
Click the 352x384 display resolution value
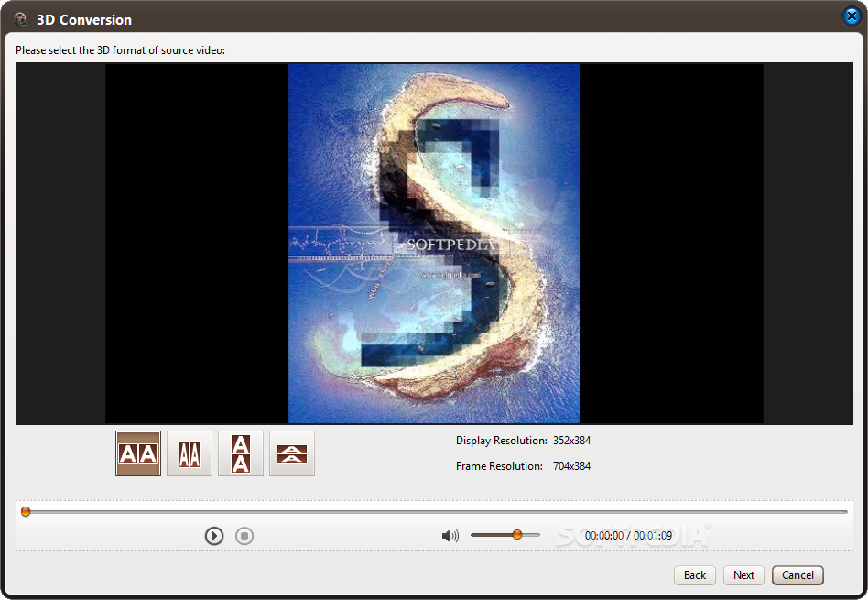tap(572, 441)
